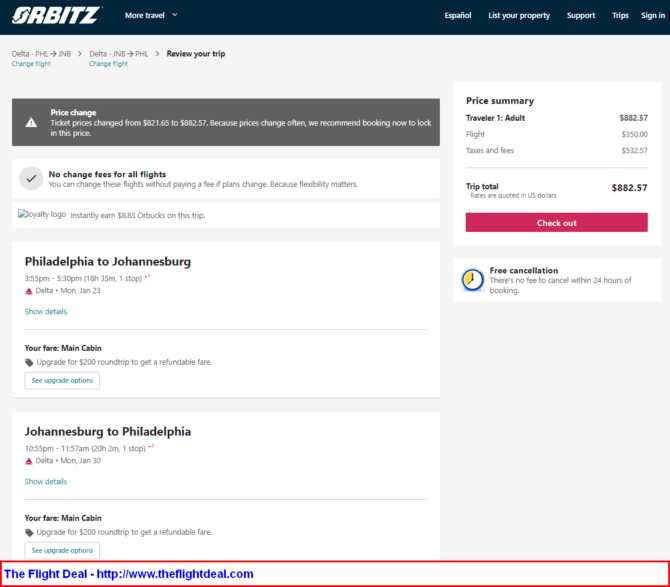670x587 pixels.
Task: Click the upgrade tag icon in Philadelphia to Johannesburg card
Action: (x=29, y=362)
